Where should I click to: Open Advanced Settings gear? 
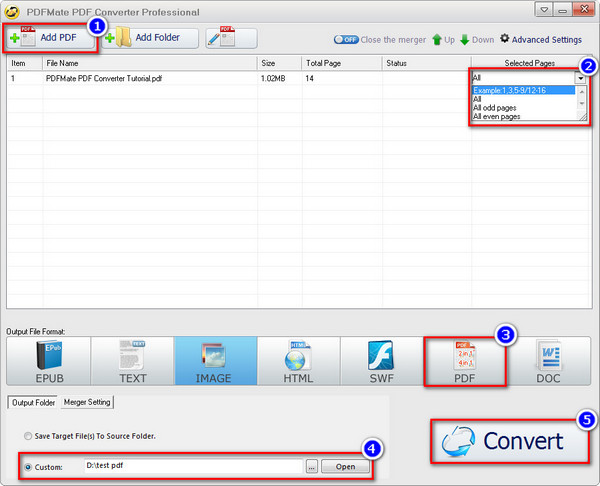coord(541,39)
